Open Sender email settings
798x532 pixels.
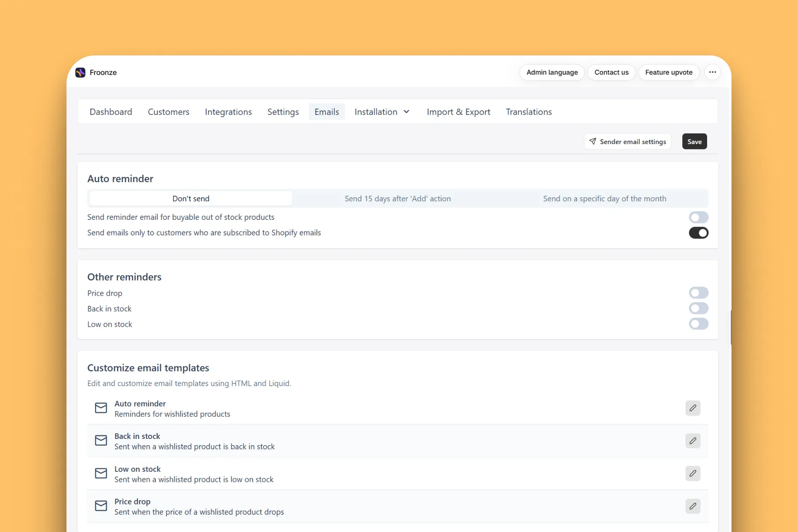628,141
